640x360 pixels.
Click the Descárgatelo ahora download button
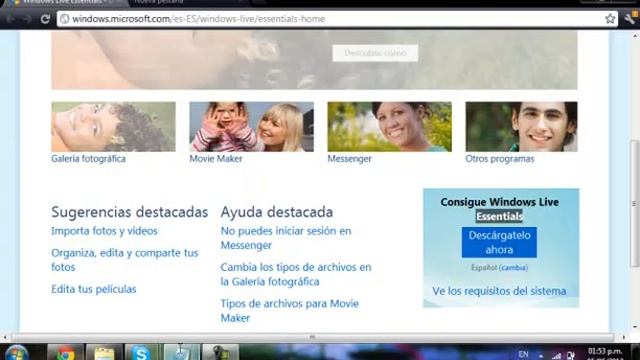pyautogui.click(x=499, y=242)
